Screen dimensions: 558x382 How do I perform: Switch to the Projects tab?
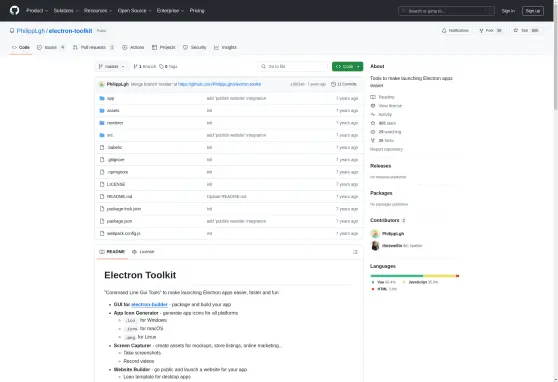pos(164,47)
